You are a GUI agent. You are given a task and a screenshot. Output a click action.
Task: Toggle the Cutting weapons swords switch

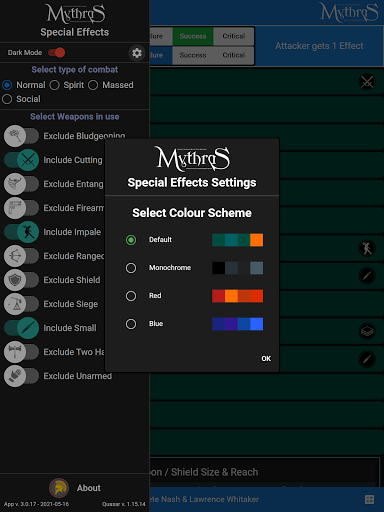(21, 160)
